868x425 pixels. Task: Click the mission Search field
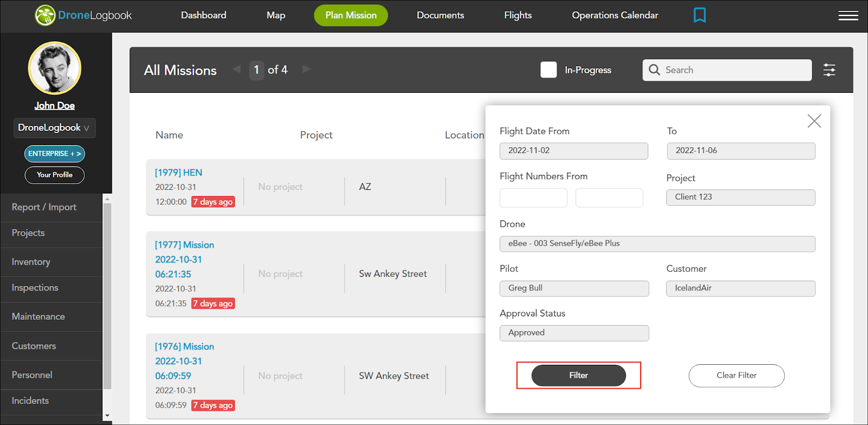pyautogui.click(x=727, y=70)
